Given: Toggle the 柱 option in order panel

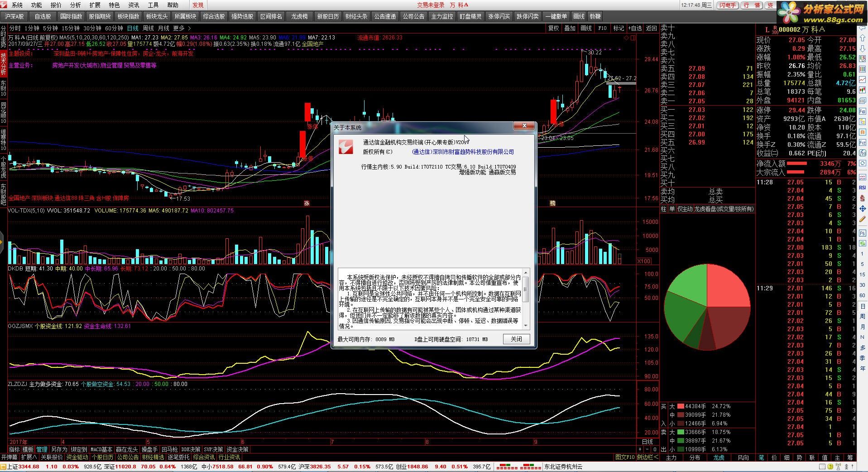Looking at the screenshot, I should (x=664, y=209).
